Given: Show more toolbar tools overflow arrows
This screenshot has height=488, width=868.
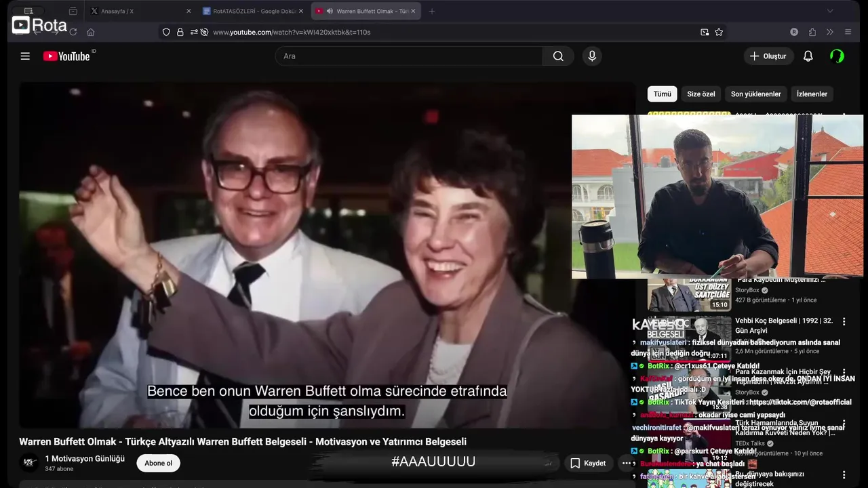Looking at the screenshot, I should 829,32.
